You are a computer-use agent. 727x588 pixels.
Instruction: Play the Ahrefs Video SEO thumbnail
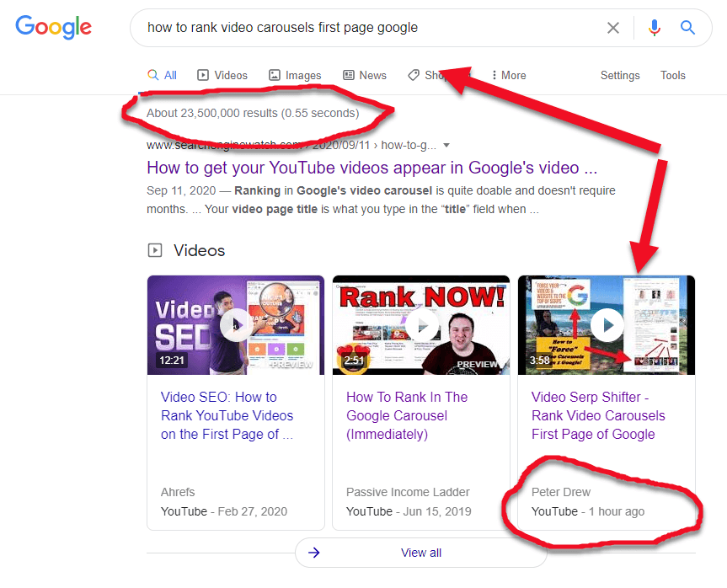coord(236,325)
